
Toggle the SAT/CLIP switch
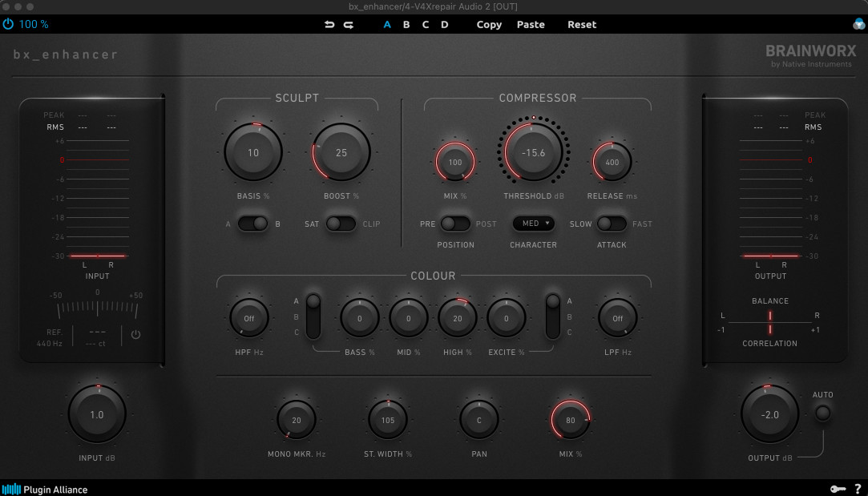pyautogui.click(x=341, y=224)
